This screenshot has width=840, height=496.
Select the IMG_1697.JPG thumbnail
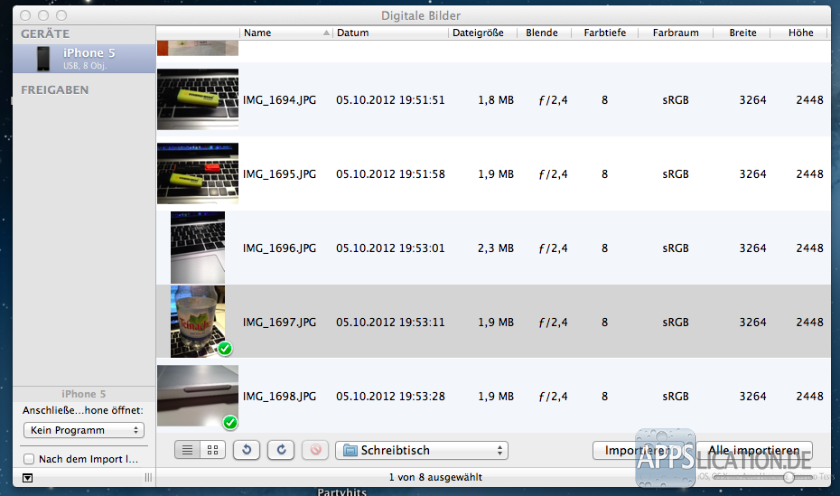click(x=198, y=321)
